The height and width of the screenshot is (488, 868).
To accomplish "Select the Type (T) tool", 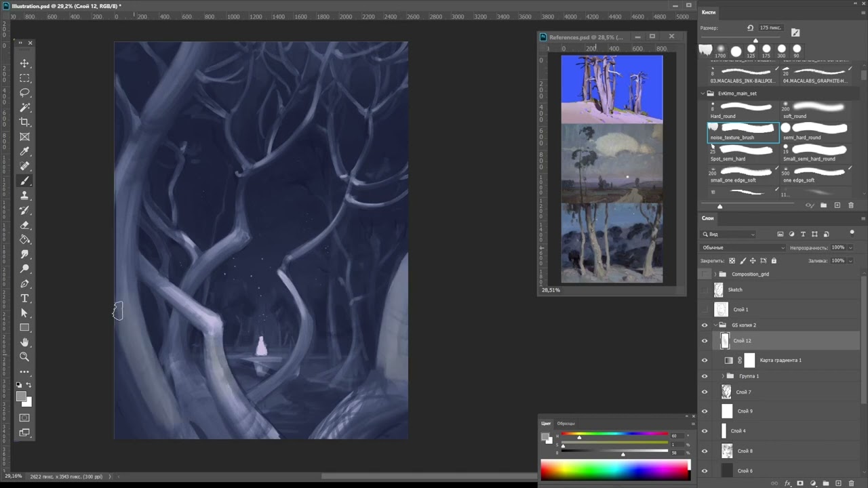I will coord(24,298).
